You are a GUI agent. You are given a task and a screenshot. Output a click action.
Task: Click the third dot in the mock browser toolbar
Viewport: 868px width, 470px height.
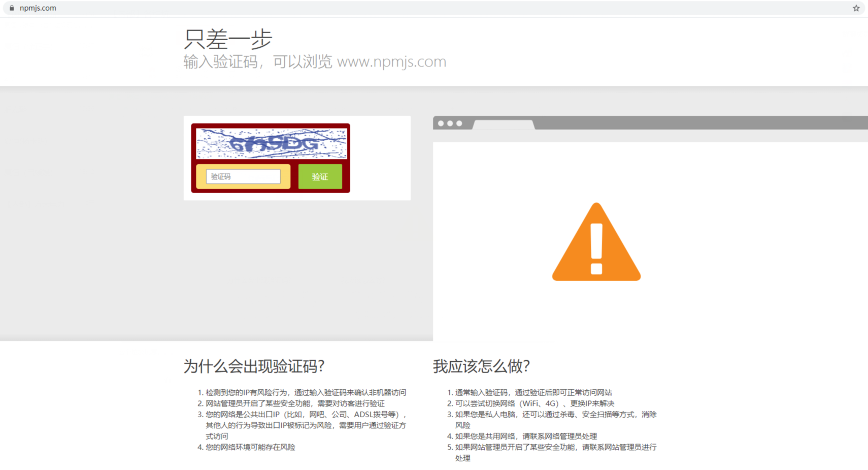click(459, 123)
